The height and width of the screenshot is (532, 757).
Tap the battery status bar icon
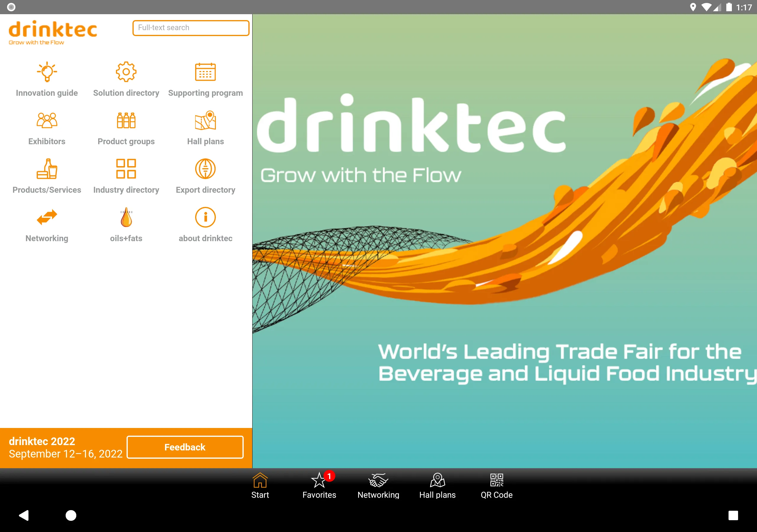(729, 7)
